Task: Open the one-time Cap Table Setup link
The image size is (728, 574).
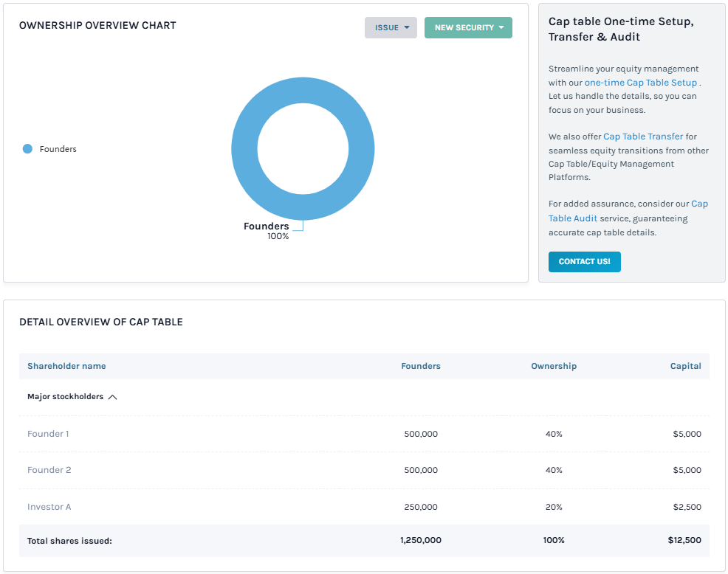Action: click(x=640, y=83)
